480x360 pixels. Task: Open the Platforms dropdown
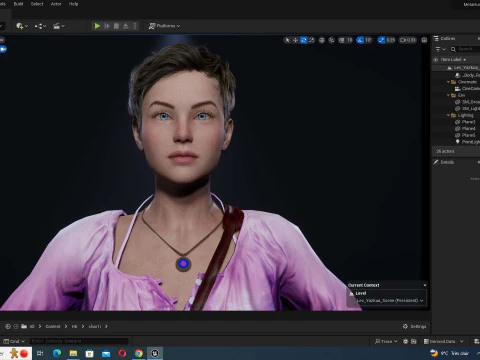point(164,26)
